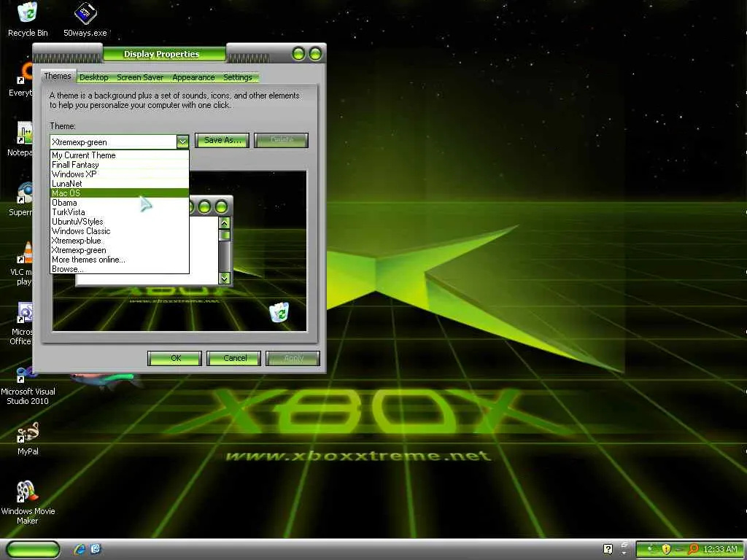Image resolution: width=747 pixels, height=560 pixels.
Task: Choose the Windows XP theme
Action: tap(120, 174)
